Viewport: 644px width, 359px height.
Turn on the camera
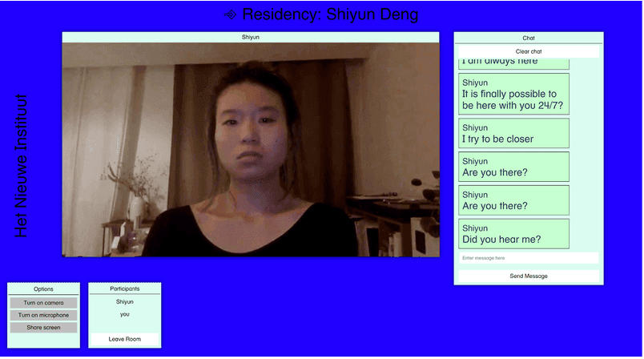[x=43, y=303]
